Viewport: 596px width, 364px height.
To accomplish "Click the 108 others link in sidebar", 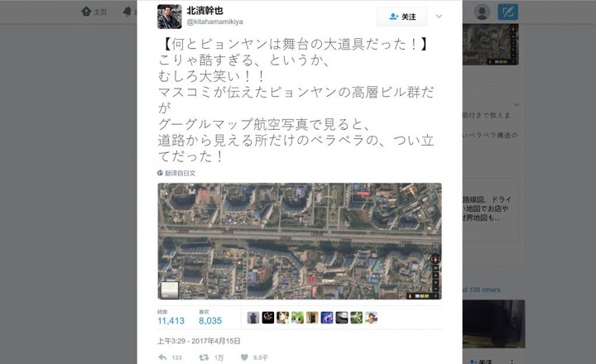I will pyautogui.click(x=484, y=290).
